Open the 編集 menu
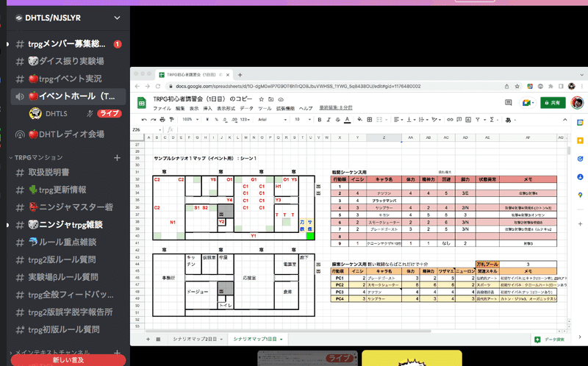 pyautogui.click(x=180, y=108)
